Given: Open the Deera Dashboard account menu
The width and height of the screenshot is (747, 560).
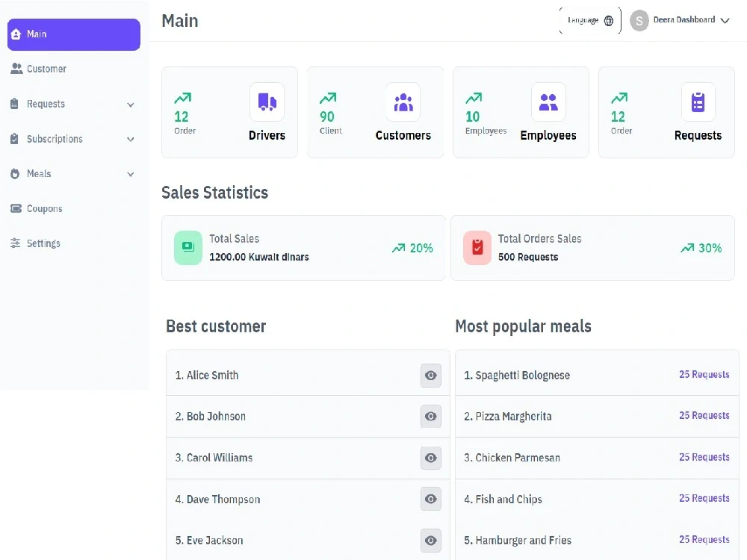Looking at the screenshot, I should 680,20.
